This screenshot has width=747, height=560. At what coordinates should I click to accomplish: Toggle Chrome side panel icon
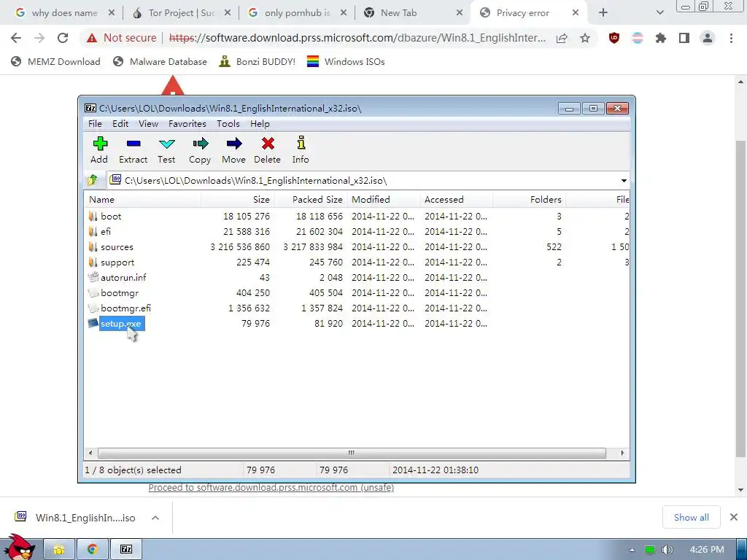pyautogui.click(x=684, y=38)
